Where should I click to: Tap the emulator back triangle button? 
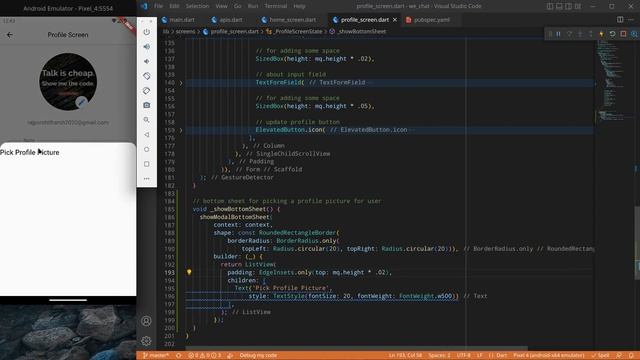coord(147,135)
